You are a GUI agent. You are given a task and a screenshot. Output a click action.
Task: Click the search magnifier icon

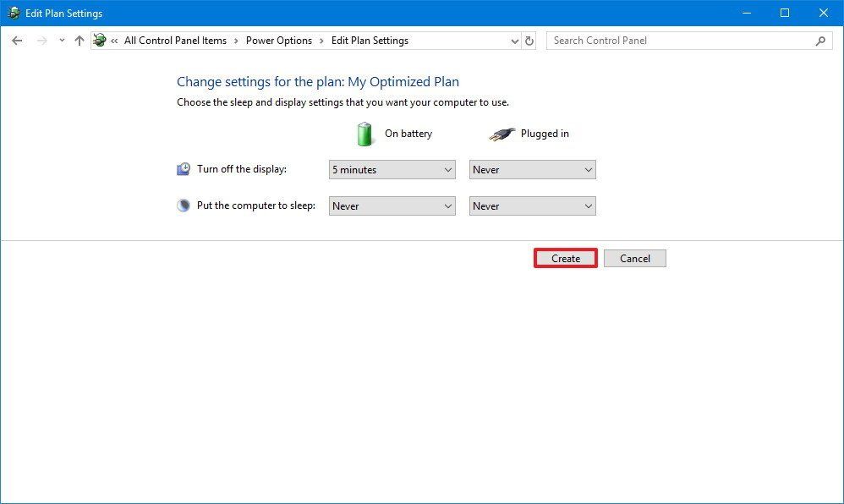[x=819, y=40]
